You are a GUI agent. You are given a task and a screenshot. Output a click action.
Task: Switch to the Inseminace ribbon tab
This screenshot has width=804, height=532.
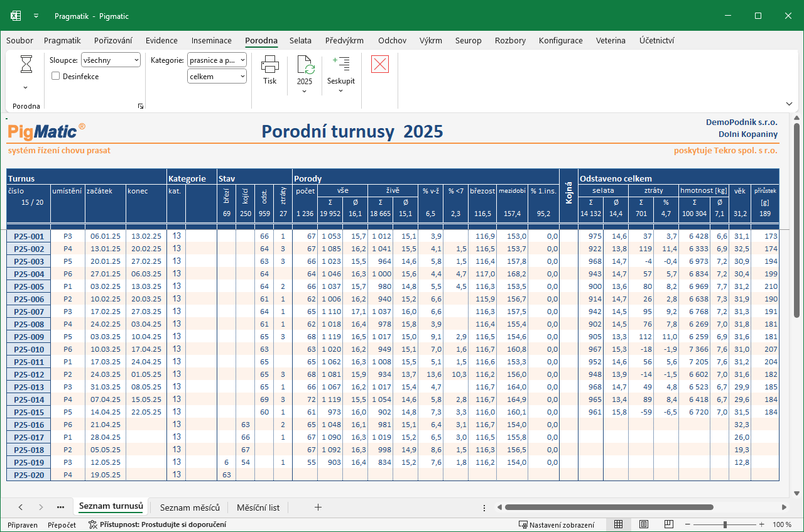point(212,41)
